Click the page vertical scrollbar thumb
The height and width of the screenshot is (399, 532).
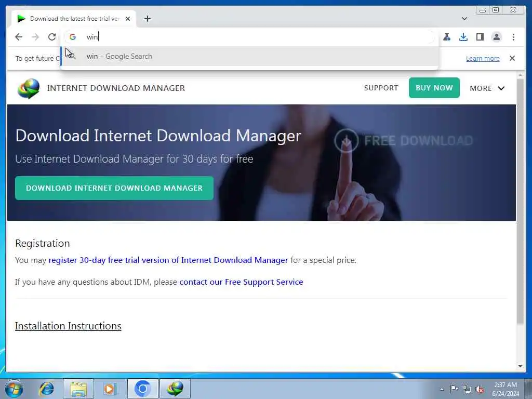[x=520, y=201]
